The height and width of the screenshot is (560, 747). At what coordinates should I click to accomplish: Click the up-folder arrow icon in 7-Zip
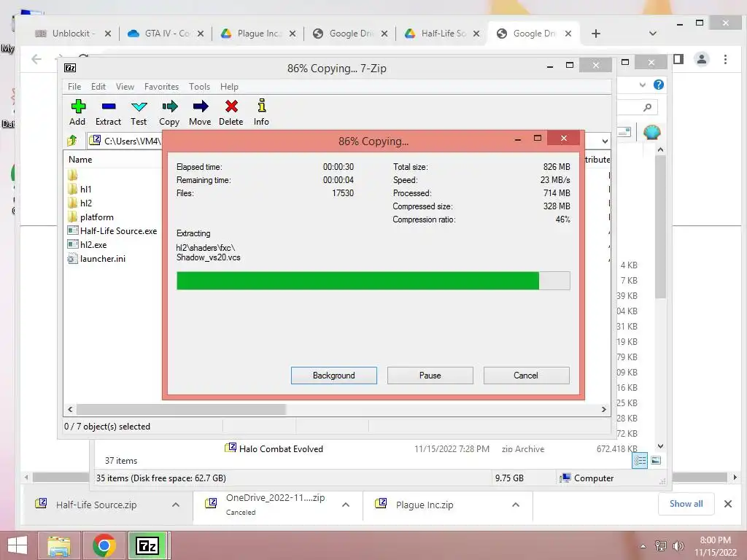(72, 141)
